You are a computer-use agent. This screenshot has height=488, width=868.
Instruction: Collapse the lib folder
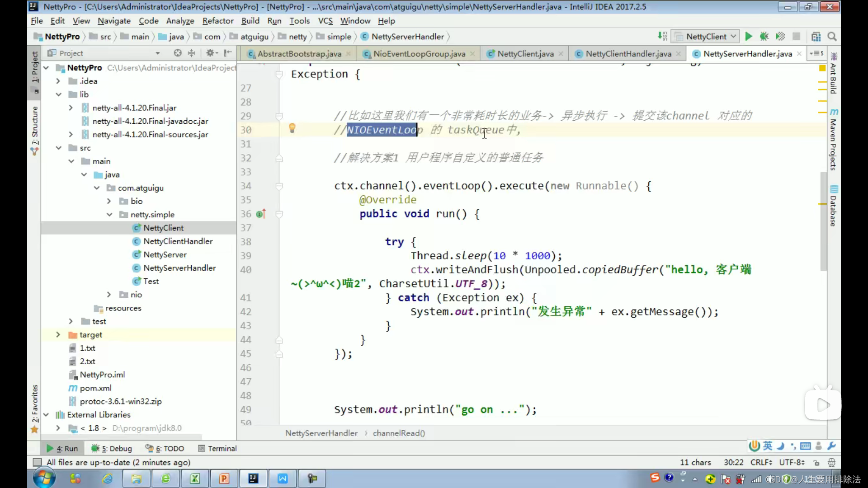pyautogui.click(x=58, y=94)
